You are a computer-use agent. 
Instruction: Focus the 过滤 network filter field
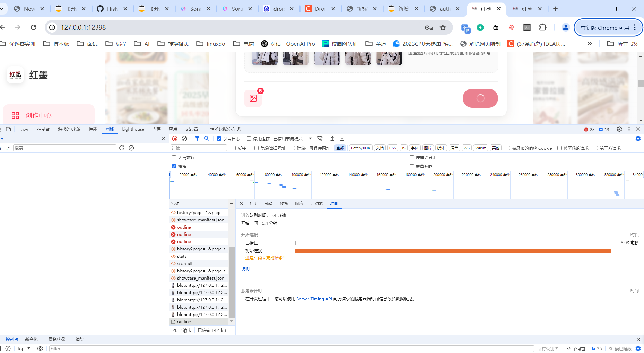pos(199,148)
